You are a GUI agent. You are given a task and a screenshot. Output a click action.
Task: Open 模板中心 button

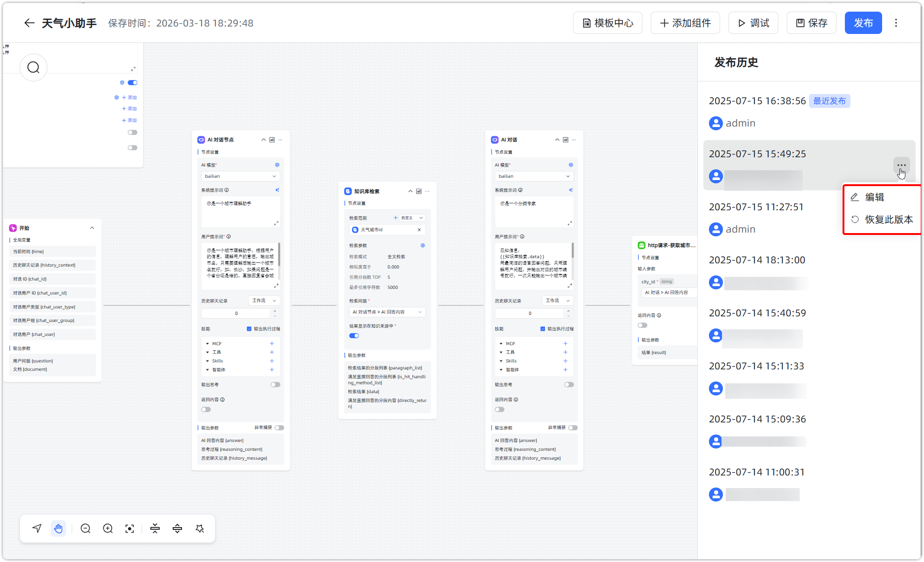tap(607, 23)
